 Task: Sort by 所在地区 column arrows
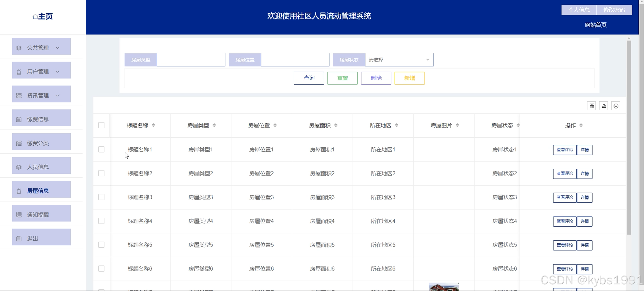click(x=397, y=125)
